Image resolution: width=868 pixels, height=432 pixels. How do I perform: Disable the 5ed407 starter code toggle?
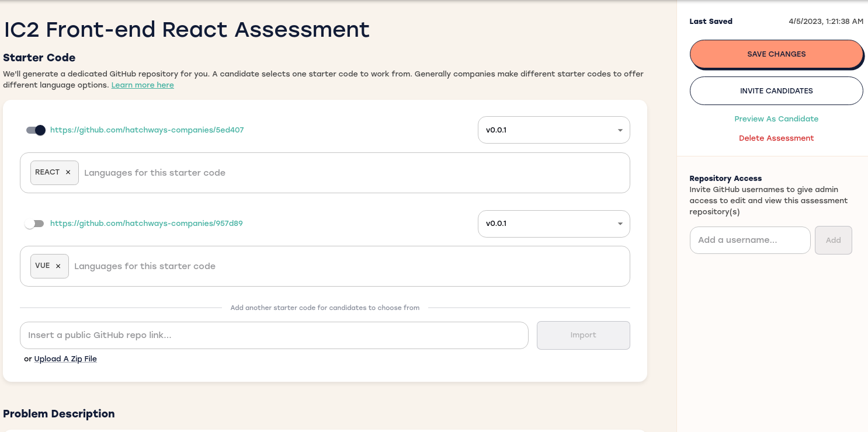click(x=34, y=130)
